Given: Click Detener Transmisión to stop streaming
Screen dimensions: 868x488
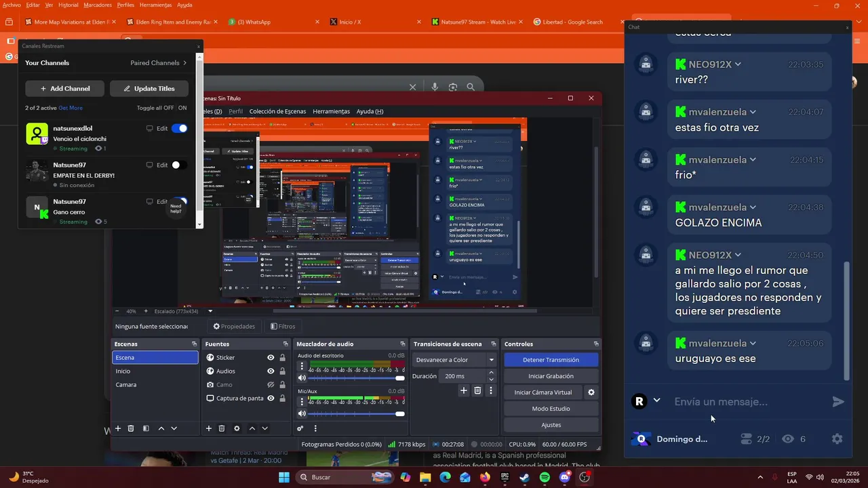Looking at the screenshot, I should point(551,360).
